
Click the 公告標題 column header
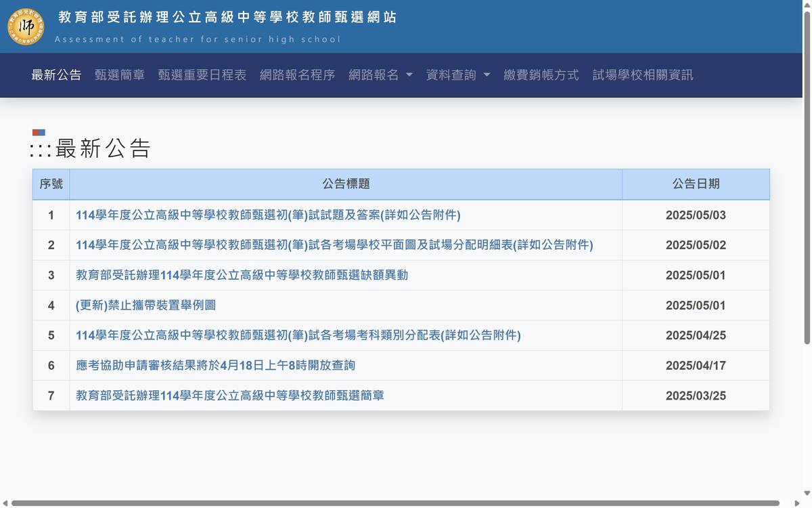pyautogui.click(x=346, y=184)
